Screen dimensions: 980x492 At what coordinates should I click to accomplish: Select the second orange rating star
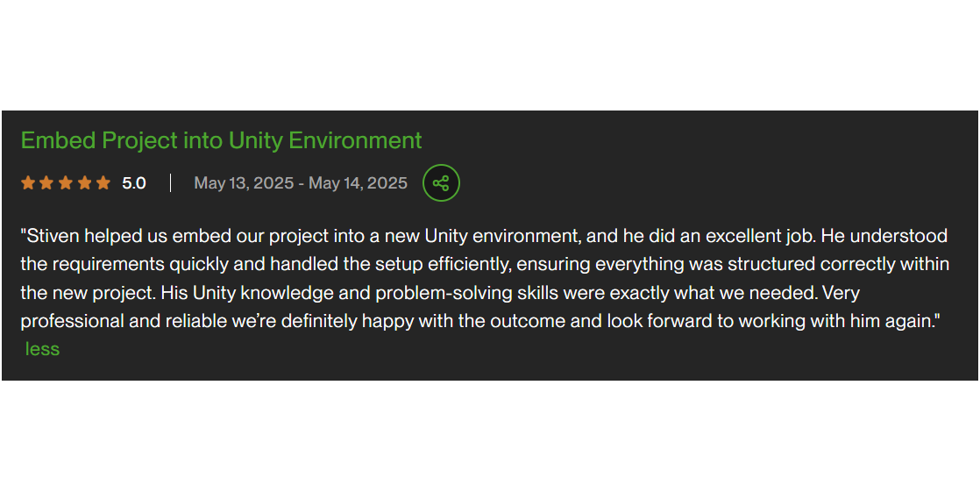[x=46, y=183]
